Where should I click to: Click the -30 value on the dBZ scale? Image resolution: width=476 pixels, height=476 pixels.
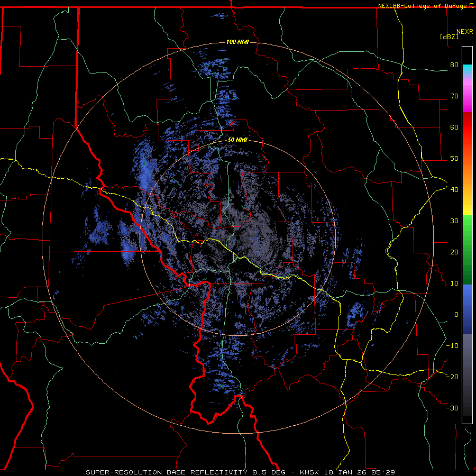point(452,408)
